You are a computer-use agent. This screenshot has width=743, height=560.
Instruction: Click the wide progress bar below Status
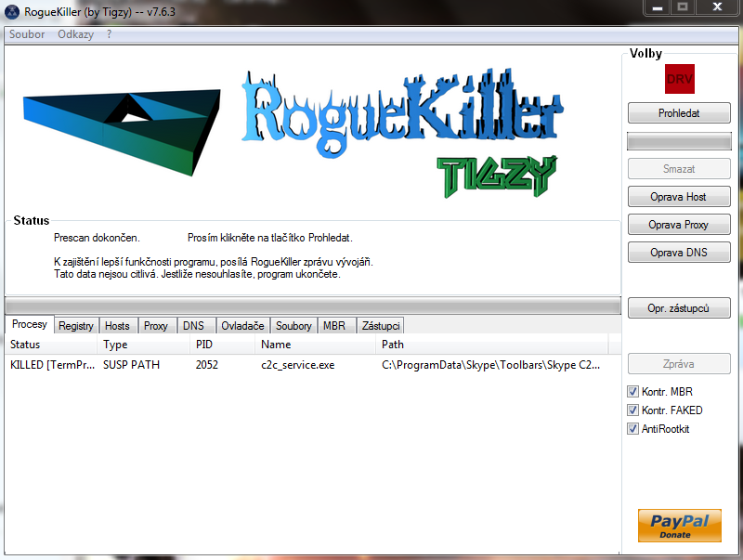(x=313, y=306)
